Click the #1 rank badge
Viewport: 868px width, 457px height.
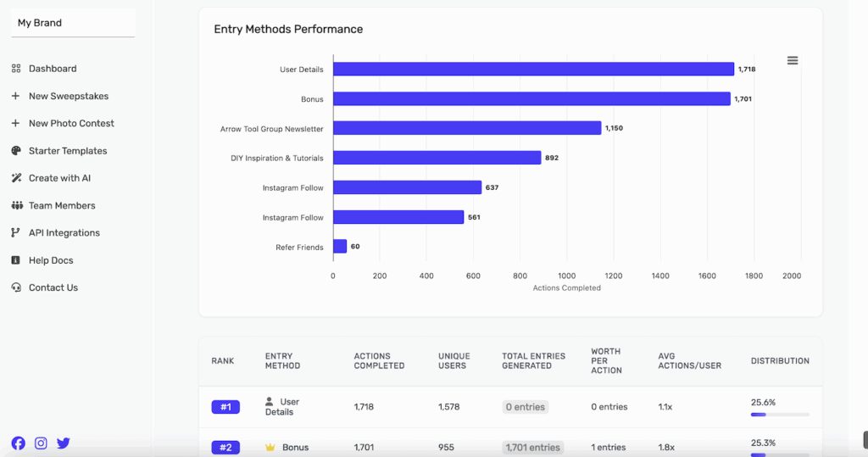(225, 407)
